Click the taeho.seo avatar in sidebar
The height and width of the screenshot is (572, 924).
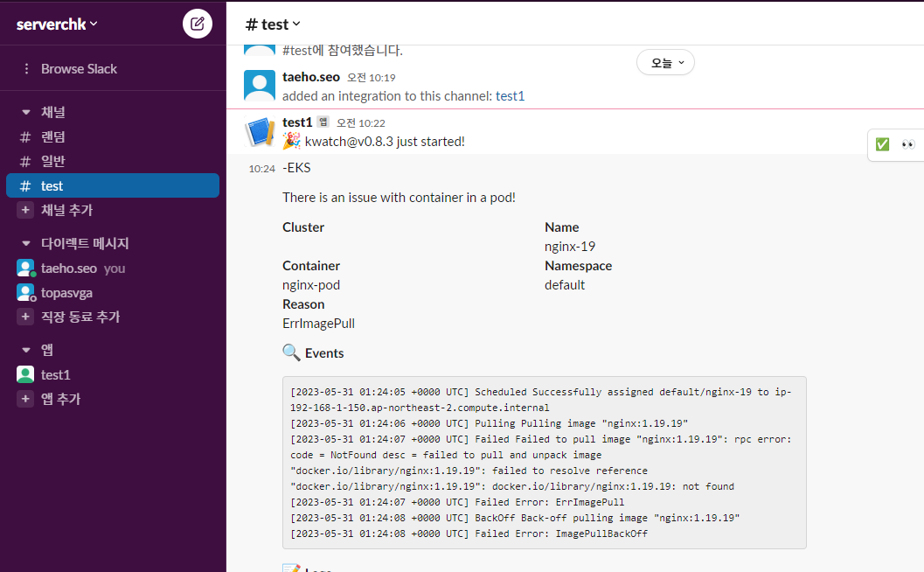pyautogui.click(x=25, y=269)
